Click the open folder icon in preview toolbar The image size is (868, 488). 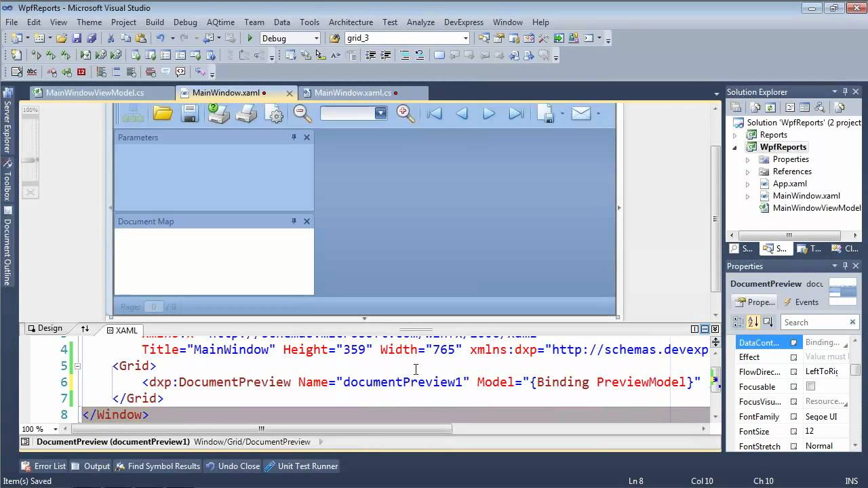[163, 113]
